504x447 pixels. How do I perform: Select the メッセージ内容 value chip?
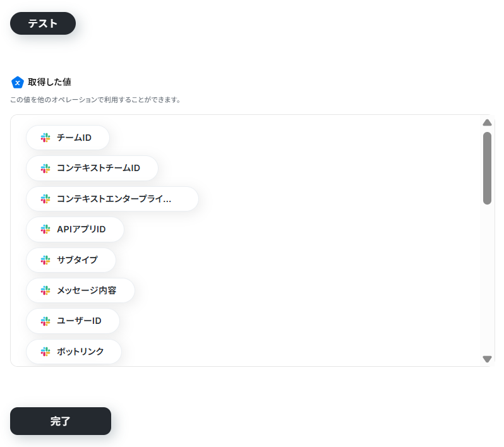pos(80,290)
